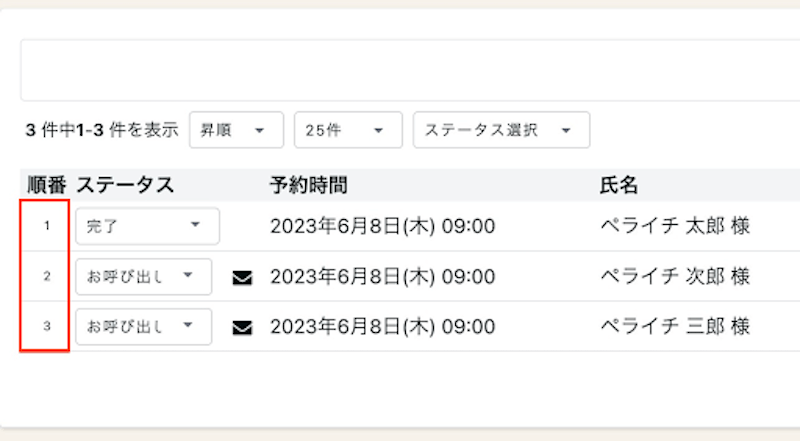Click the 氏名 column header

[619, 185]
